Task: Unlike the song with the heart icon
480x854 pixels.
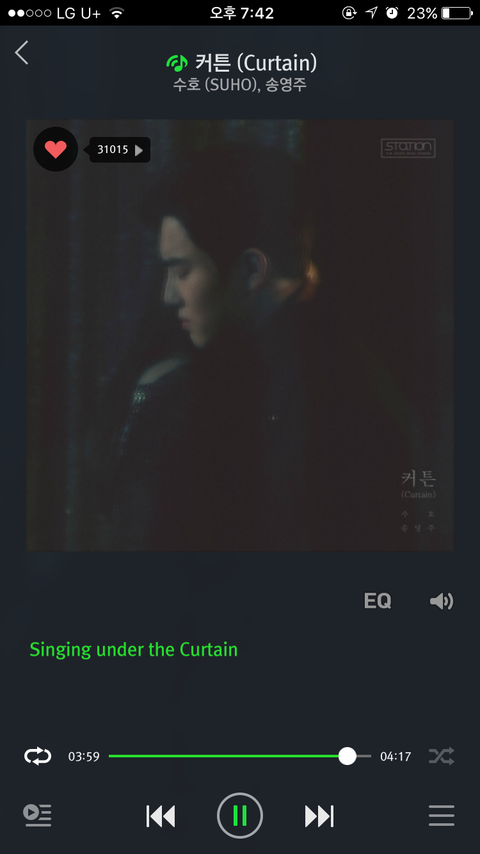Action: (56, 149)
